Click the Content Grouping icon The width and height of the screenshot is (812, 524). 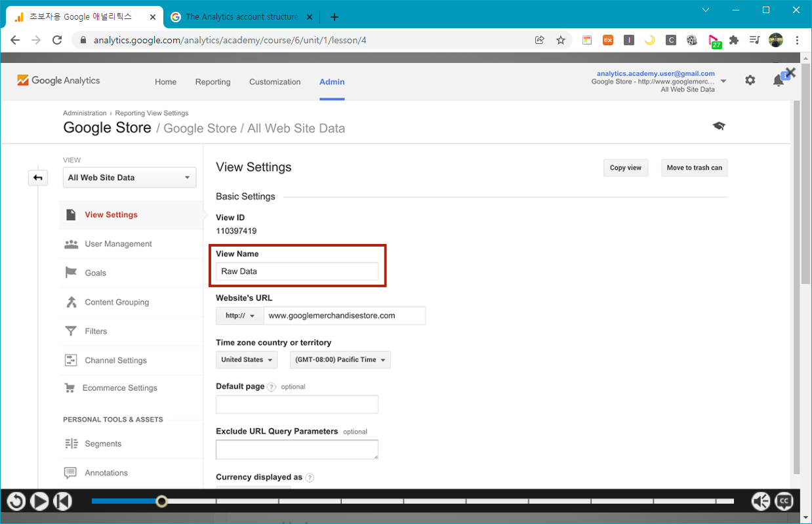(71, 302)
